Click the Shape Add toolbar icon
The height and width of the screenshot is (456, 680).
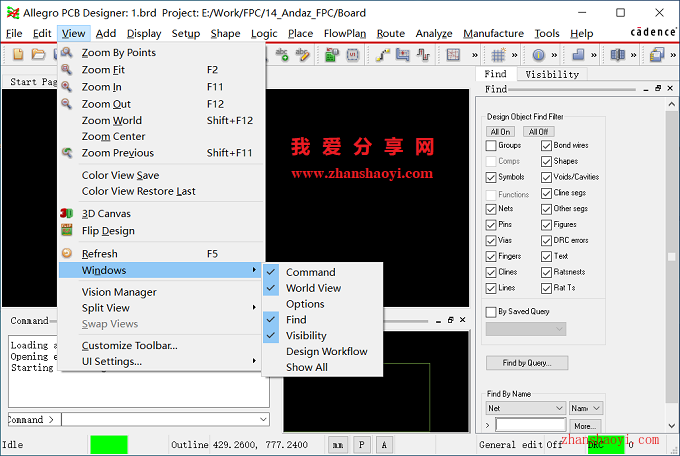point(578,55)
